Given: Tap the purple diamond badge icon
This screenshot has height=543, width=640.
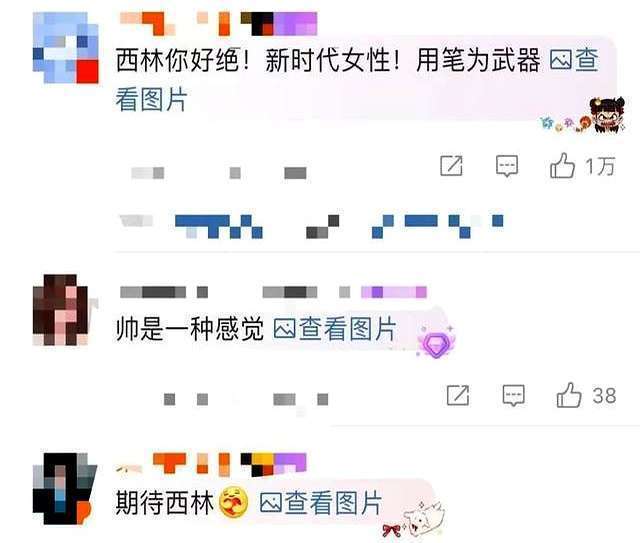Looking at the screenshot, I should (x=436, y=344).
